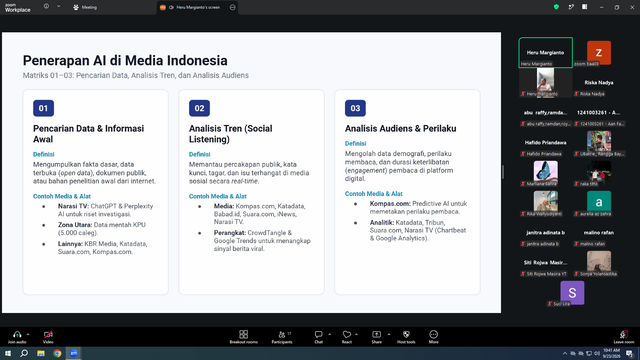
Task: Open the Windows Start menu
Action: [8, 353]
